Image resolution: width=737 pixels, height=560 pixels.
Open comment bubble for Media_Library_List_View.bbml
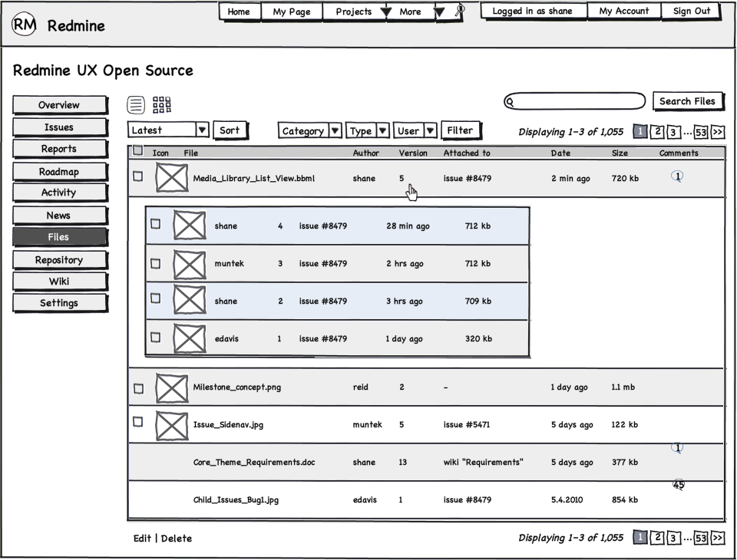677,176
